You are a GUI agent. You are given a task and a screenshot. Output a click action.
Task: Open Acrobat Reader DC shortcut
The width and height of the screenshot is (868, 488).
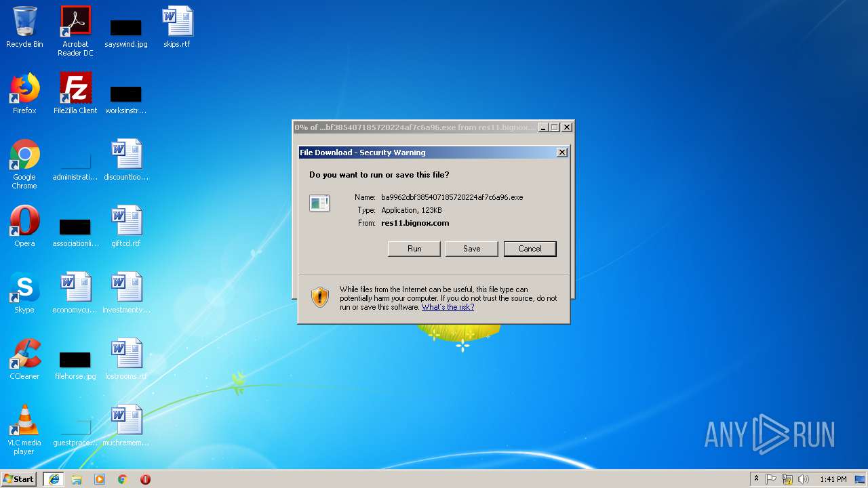coord(75,31)
